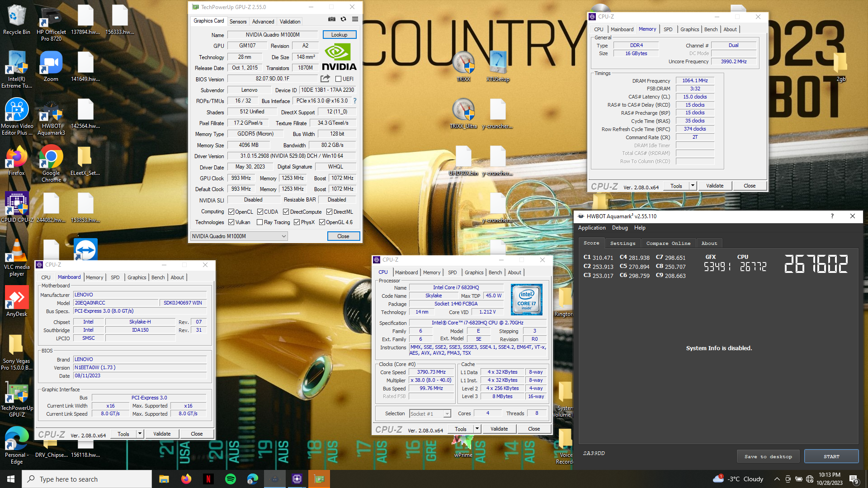The image size is (868, 488).
Task: Open the VLC media player desktop icon
Action: (x=17, y=258)
